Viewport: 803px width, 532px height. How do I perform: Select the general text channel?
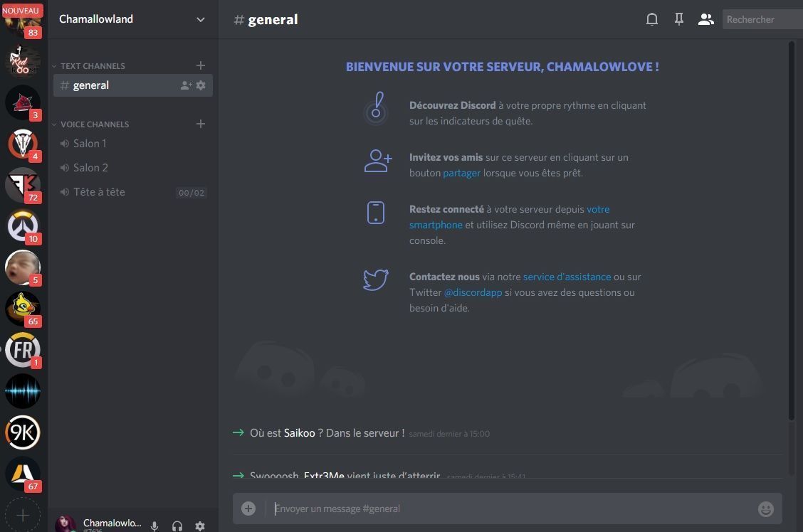[132, 85]
